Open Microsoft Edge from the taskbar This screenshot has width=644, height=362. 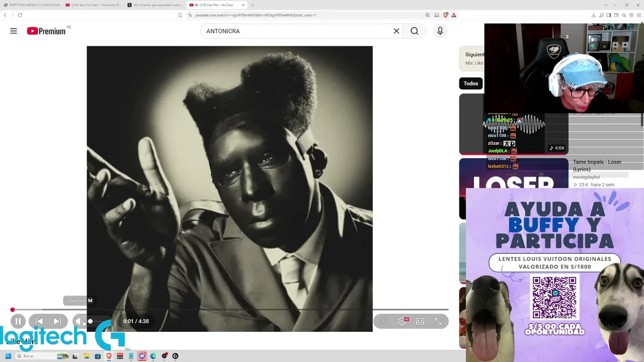pyautogui.click(x=153, y=356)
